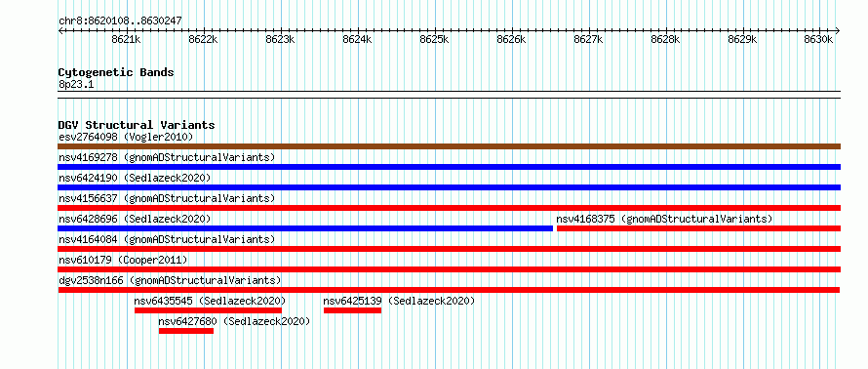Click the red nsv6435545 variant bar
The image size is (868, 369).
(208, 310)
